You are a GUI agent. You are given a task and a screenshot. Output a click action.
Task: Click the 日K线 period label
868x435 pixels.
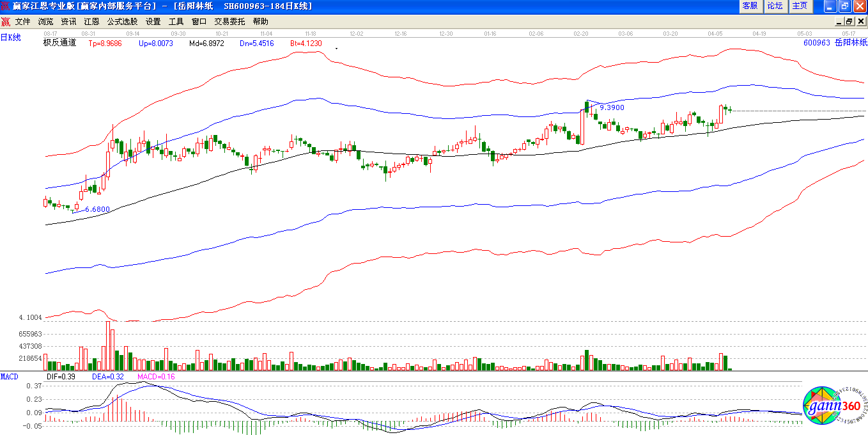point(11,38)
